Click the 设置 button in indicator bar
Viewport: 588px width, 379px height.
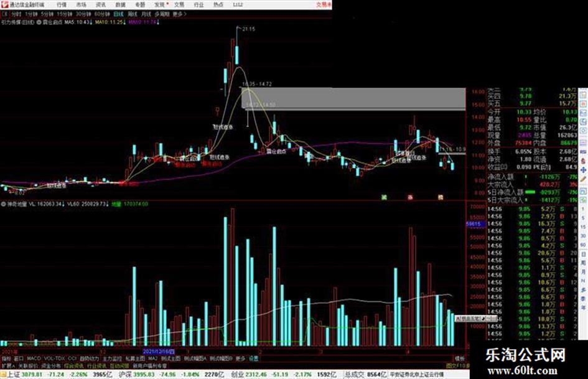pyautogui.click(x=254, y=358)
